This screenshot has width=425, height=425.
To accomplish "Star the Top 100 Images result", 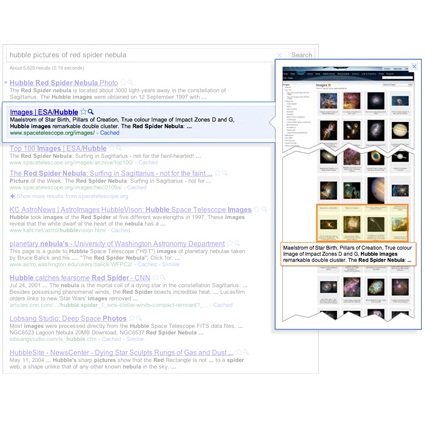I will tap(112, 148).
